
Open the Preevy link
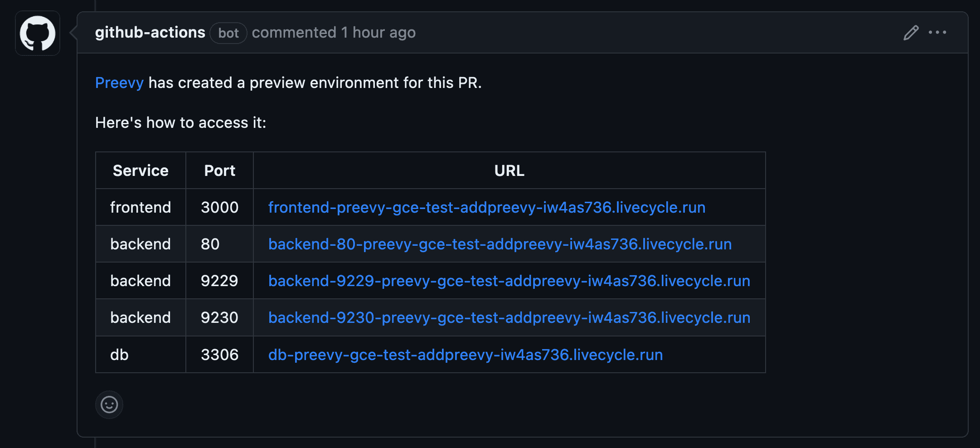[x=119, y=83]
